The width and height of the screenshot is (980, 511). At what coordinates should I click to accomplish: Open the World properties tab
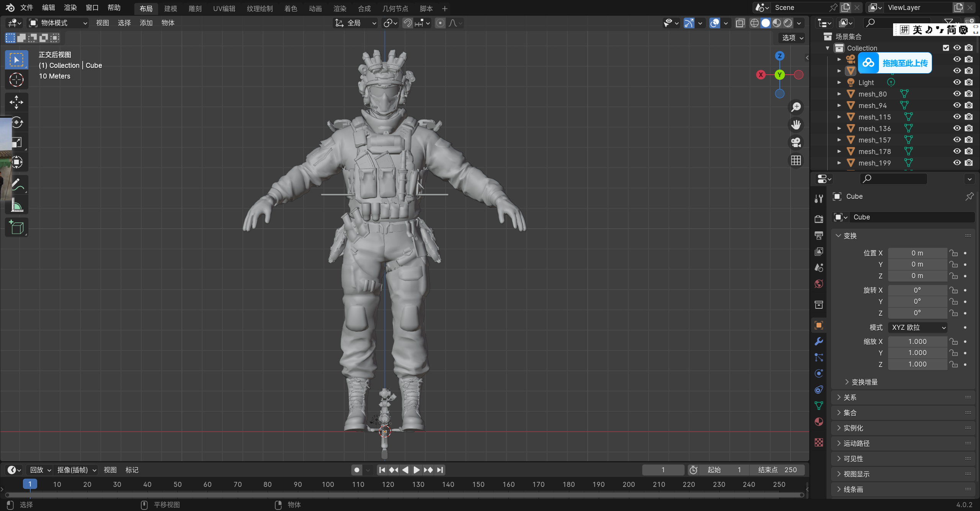(819, 283)
